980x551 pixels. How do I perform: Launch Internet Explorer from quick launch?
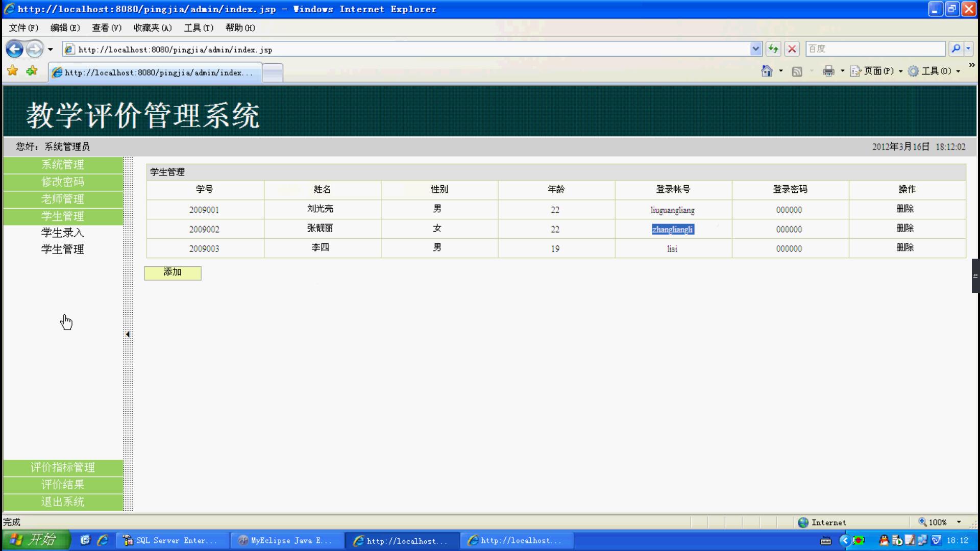(103, 540)
